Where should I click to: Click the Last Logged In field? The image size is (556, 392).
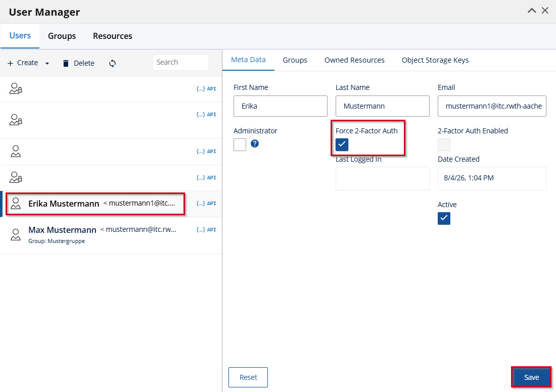coord(383,179)
